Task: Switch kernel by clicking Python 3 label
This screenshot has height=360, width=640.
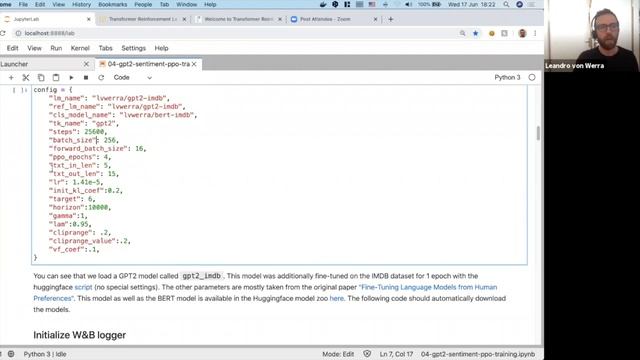Action: tap(507, 77)
